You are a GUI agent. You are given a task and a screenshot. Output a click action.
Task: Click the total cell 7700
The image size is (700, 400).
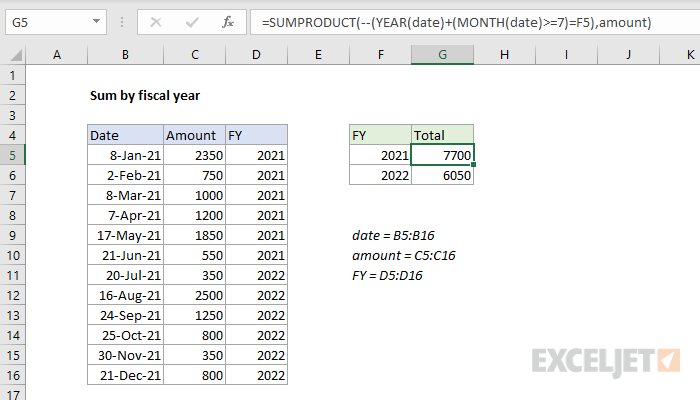pyautogui.click(x=442, y=155)
